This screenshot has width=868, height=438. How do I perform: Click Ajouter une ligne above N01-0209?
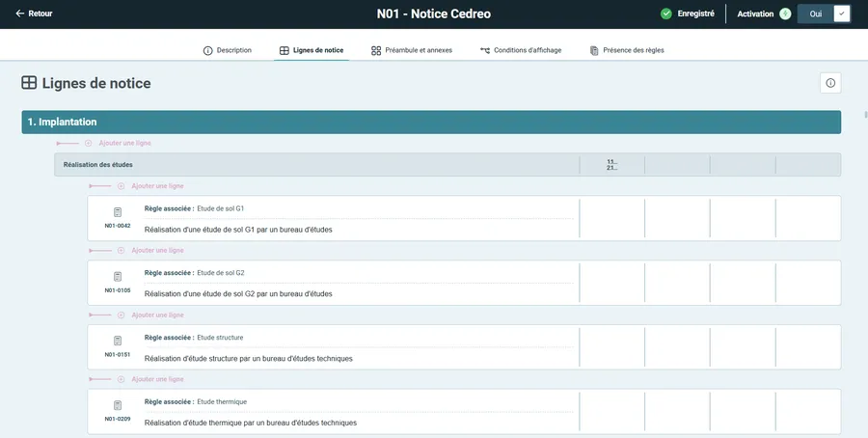tap(156, 379)
